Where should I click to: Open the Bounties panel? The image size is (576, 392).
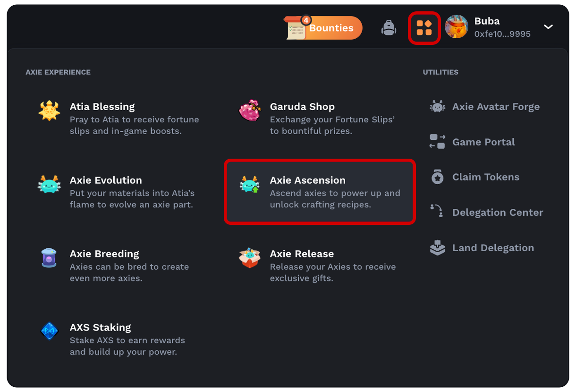330,28
